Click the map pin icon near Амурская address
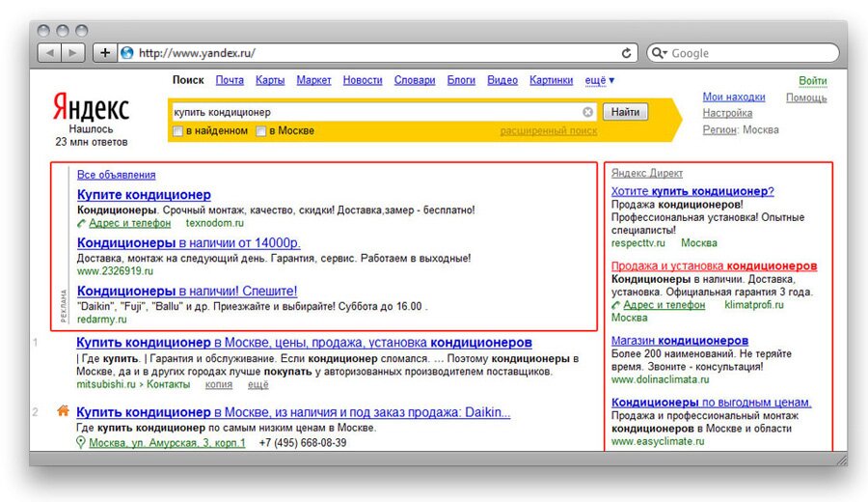The height and width of the screenshot is (502, 868). coord(81,442)
